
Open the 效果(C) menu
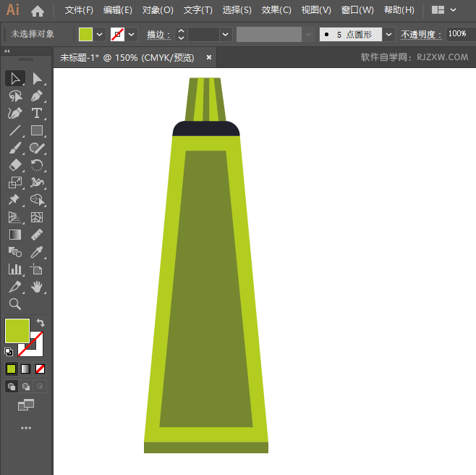pos(276,10)
